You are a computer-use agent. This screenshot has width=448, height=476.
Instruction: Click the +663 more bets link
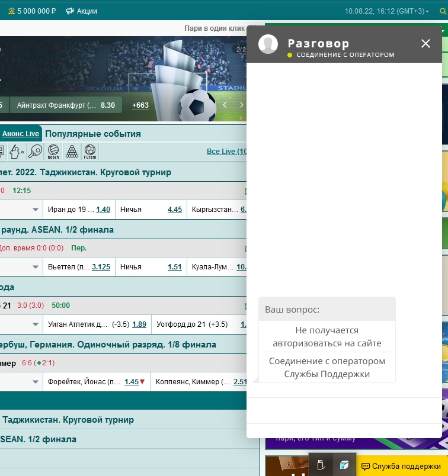tap(140, 105)
